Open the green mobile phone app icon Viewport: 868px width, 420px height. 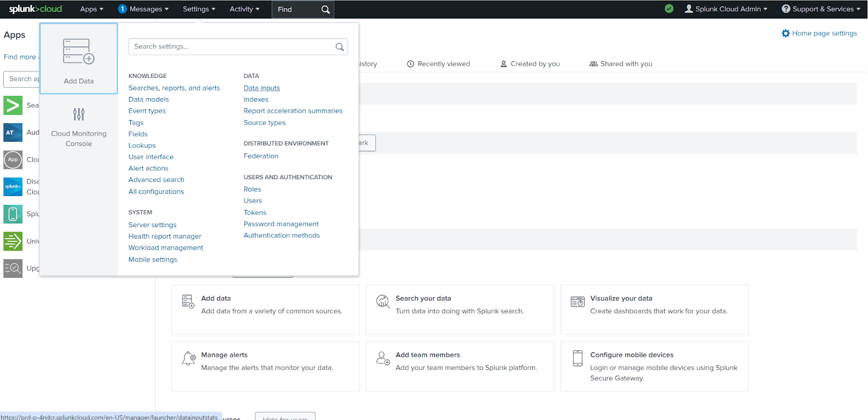[x=13, y=214]
